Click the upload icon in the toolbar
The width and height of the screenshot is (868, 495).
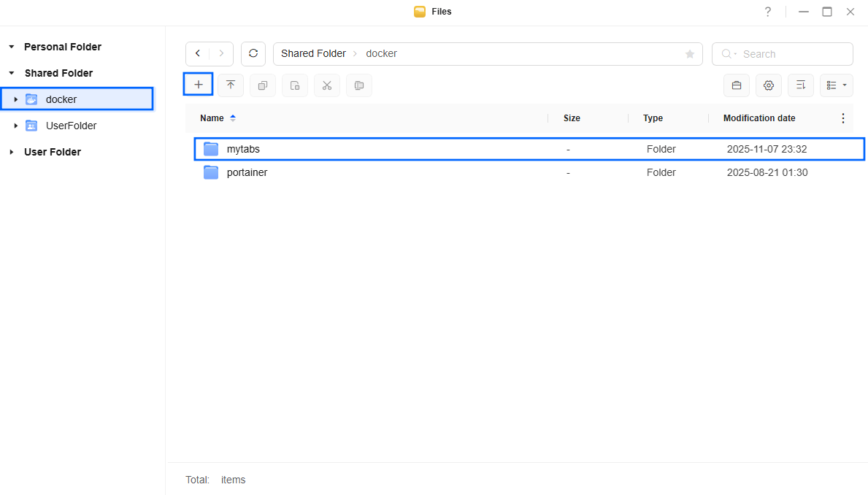(x=231, y=85)
